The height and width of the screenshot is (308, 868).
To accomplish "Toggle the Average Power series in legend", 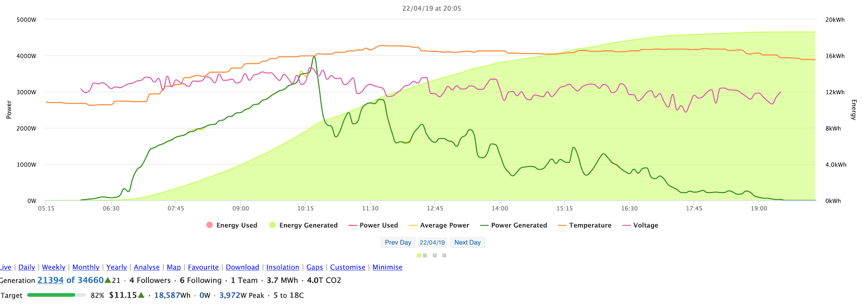I will point(439,225).
